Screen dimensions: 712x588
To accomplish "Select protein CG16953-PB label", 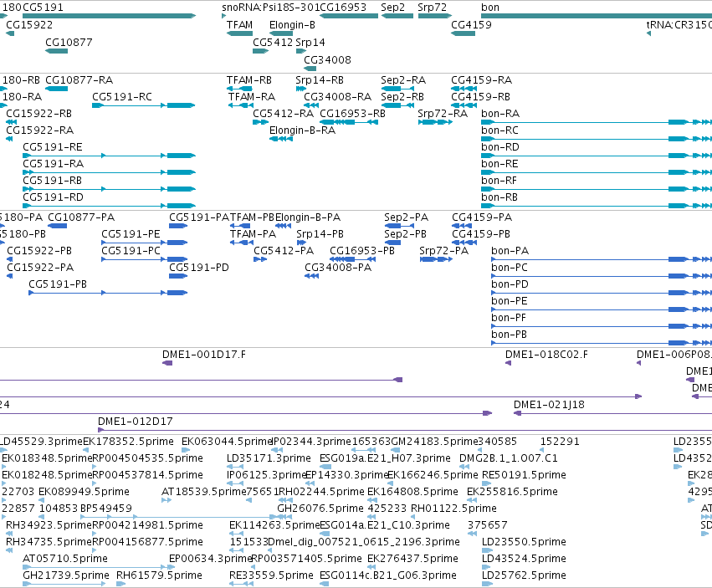I will click(x=362, y=251).
